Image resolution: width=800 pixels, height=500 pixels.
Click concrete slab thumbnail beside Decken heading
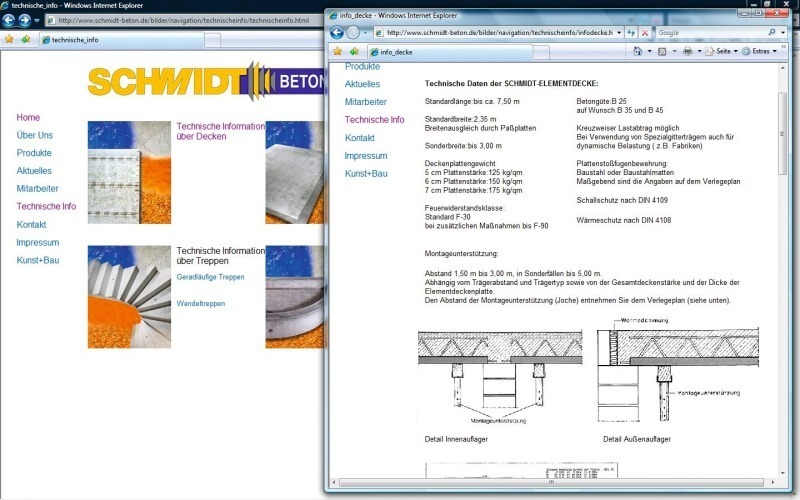[129, 172]
